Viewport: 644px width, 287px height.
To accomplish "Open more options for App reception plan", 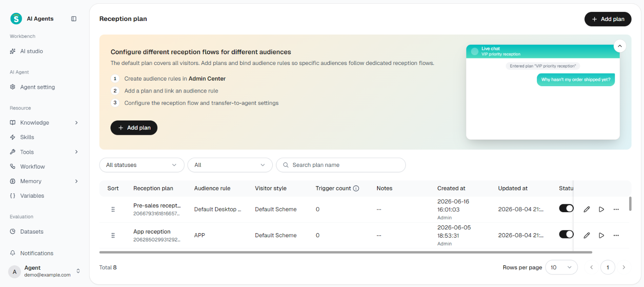I will click(x=616, y=235).
